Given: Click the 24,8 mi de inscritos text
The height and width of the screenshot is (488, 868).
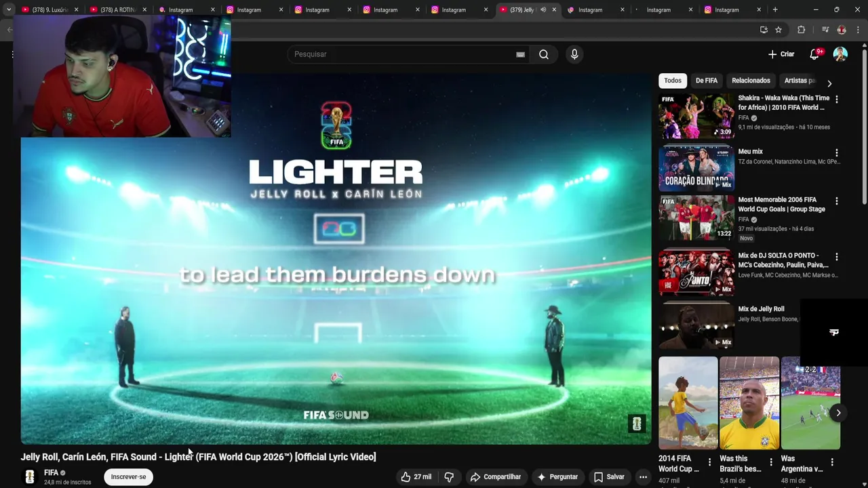Looking at the screenshot, I should pyautogui.click(x=67, y=482).
